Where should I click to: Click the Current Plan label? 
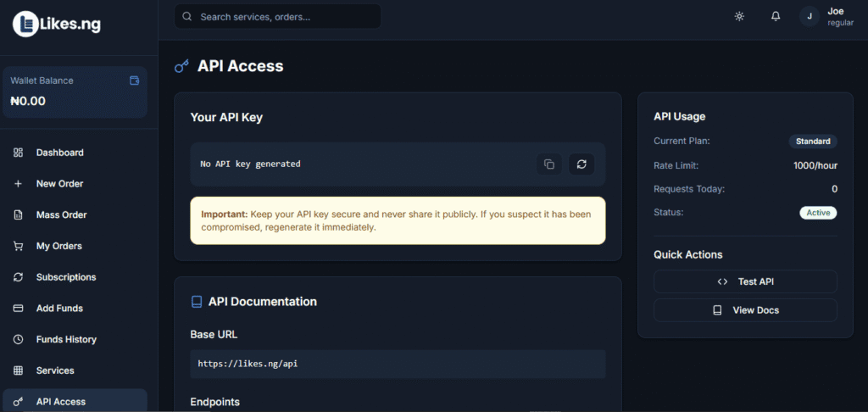[682, 142]
